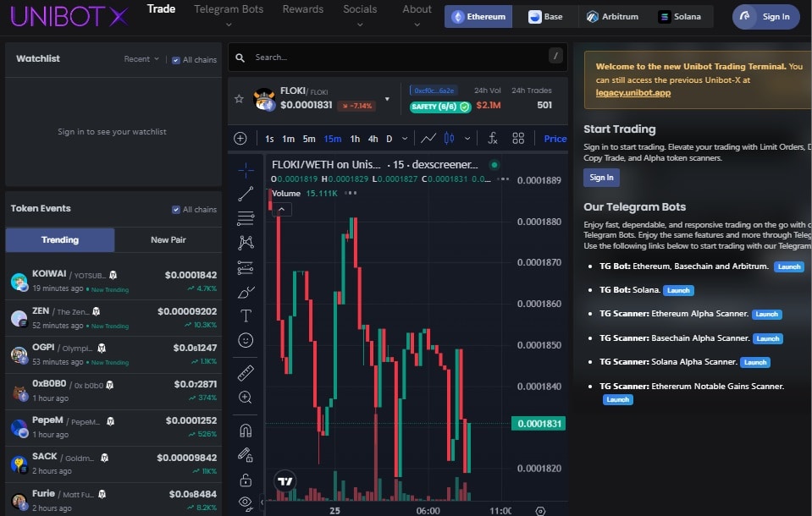Open the Trade page

click(161, 8)
